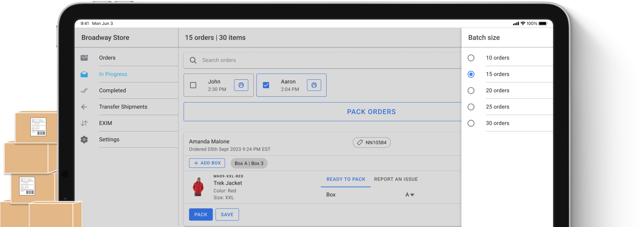
Task: Click the blue PACK button
Action: click(x=201, y=215)
